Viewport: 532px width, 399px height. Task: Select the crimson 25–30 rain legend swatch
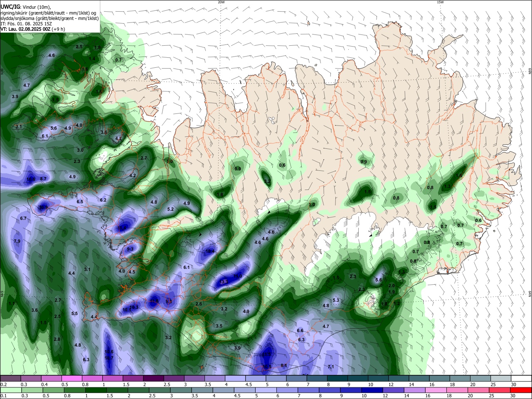(x=500, y=390)
